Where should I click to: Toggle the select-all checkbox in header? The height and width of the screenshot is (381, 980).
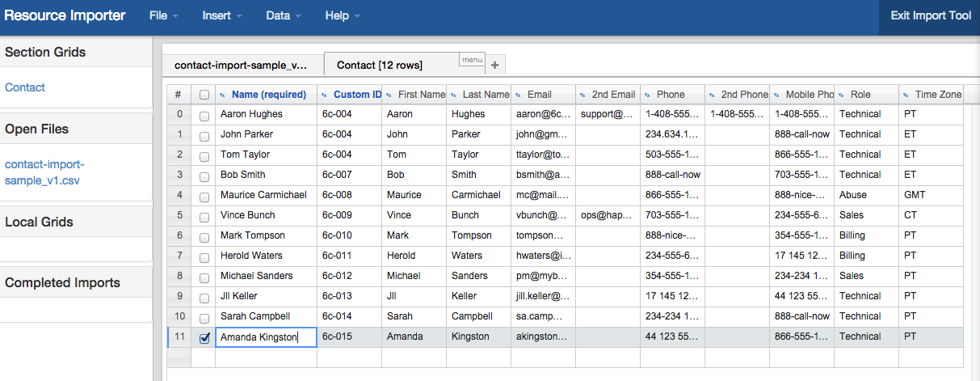click(204, 95)
